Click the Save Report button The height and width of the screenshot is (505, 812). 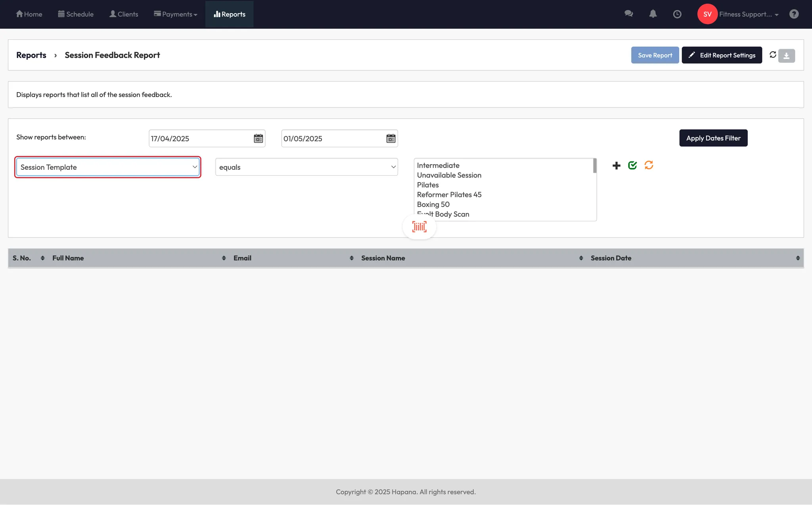click(x=655, y=55)
